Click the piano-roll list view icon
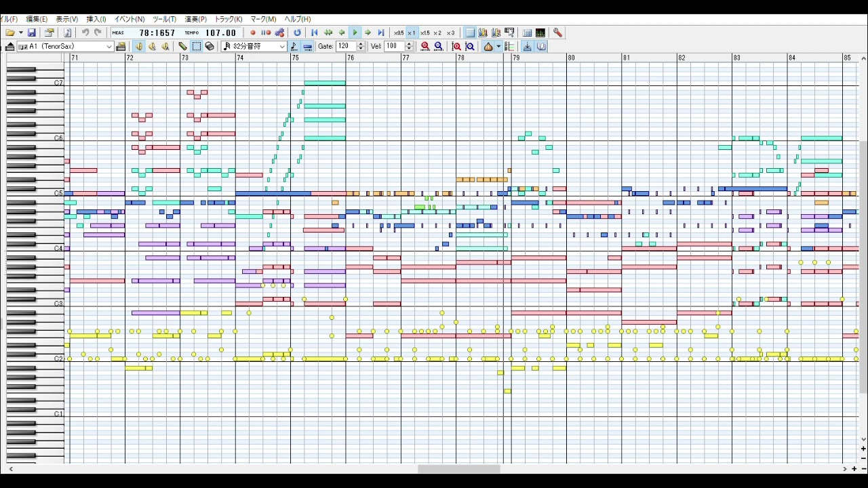This screenshot has height=488, width=868. (509, 46)
